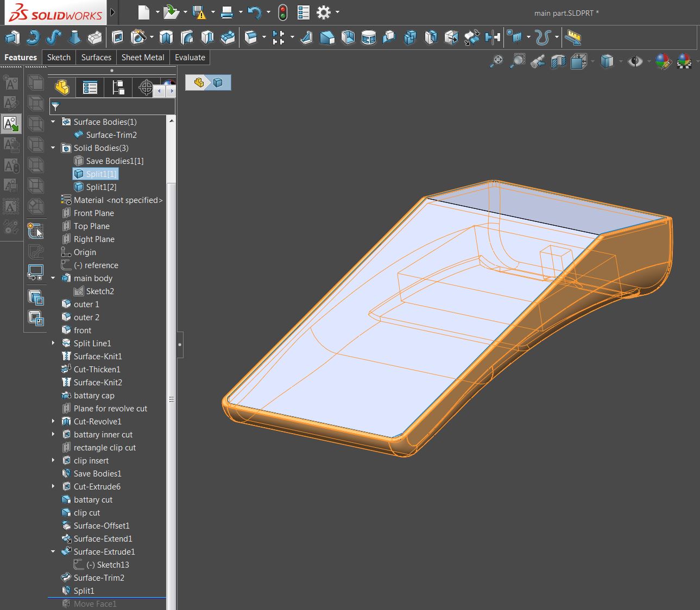Viewport: 700px width, 610px height.
Task: Switch to the Sketch tab
Action: click(x=59, y=58)
